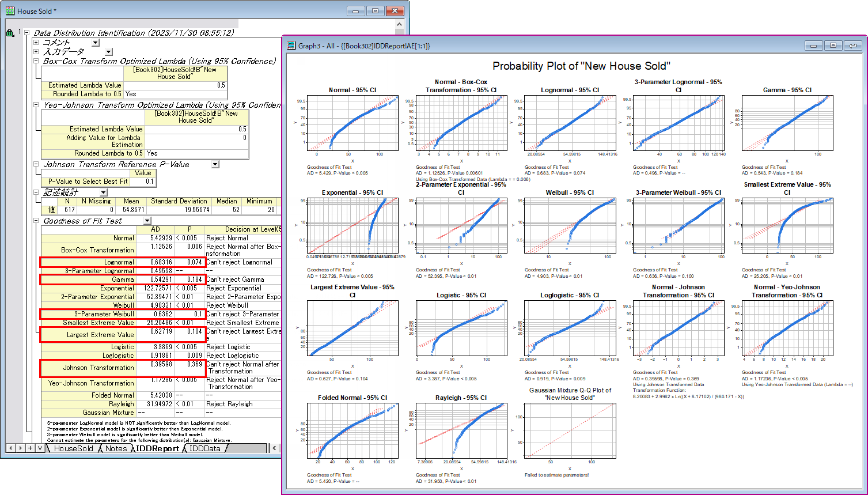
Task: Open dropdown beside Goodness of Fit Test
Action: (x=147, y=221)
